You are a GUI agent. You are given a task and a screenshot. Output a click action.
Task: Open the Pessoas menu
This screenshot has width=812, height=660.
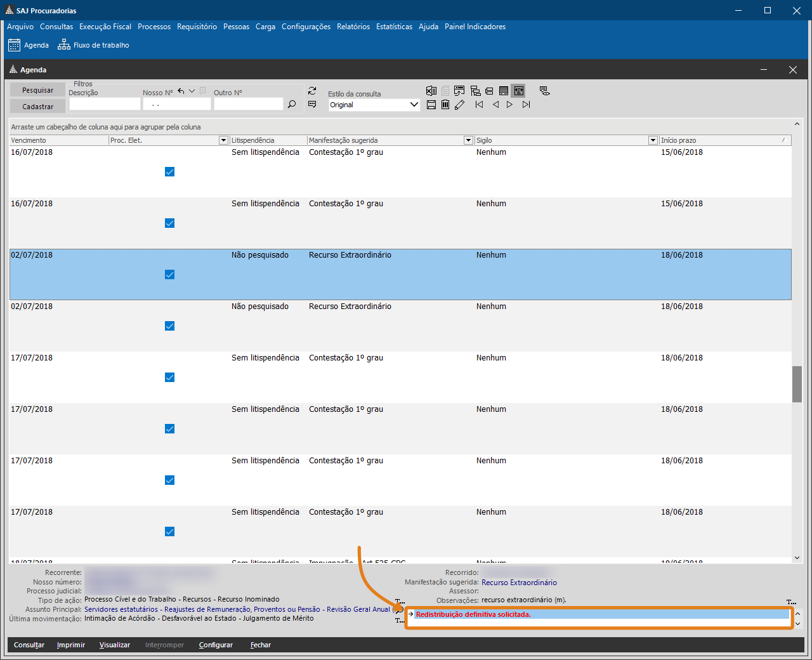click(236, 27)
